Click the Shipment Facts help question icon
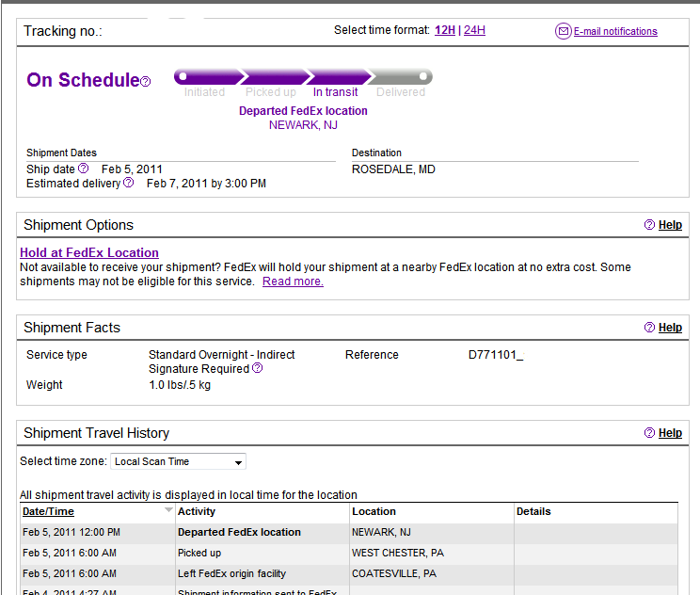The image size is (700, 595). click(649, 328)
